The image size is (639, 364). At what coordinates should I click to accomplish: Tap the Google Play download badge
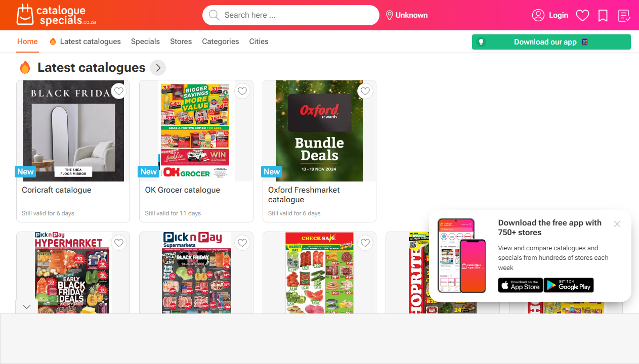pyautogui.click(x=569, y=285)
